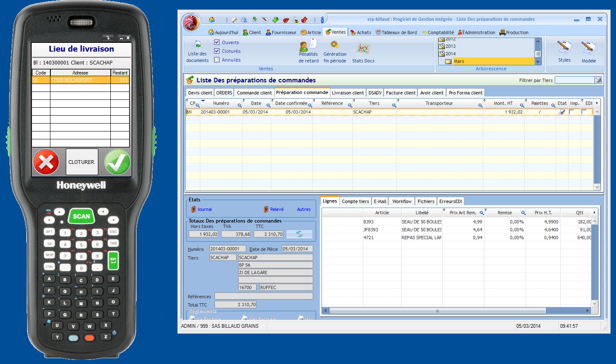Tap the green checkmark on handheld screen

click(x=117, y=162)
